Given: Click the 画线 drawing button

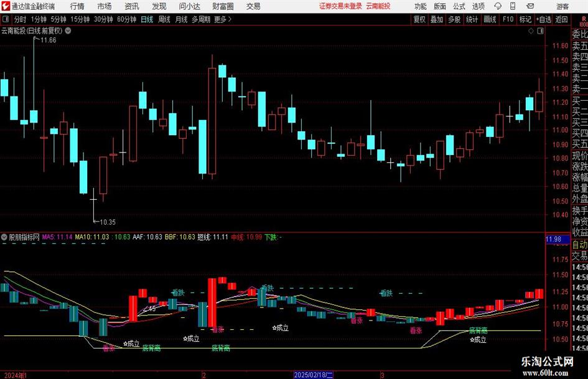Looking at the screenshot, I should [x=490, y=19].
